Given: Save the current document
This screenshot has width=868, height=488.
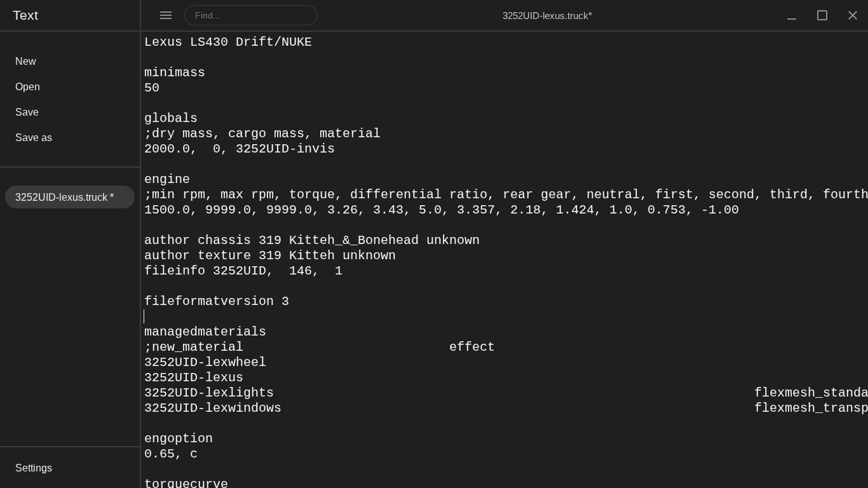Looking at the screenshot, I should [x=27, y=112].
